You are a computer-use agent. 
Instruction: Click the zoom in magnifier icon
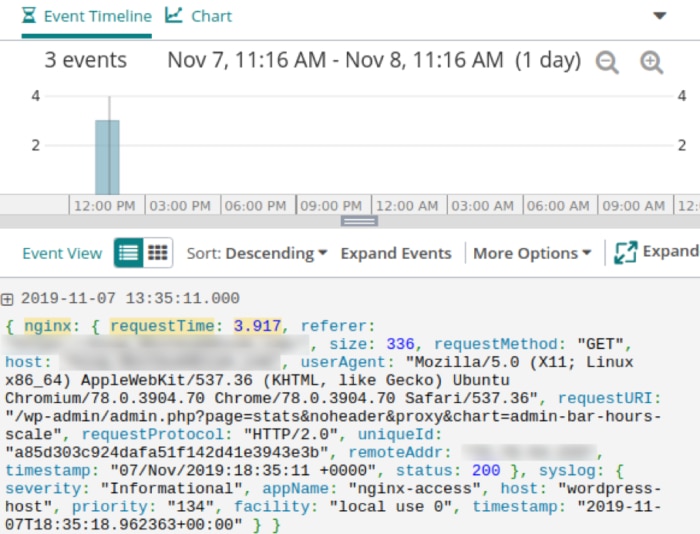coord(652,62)
